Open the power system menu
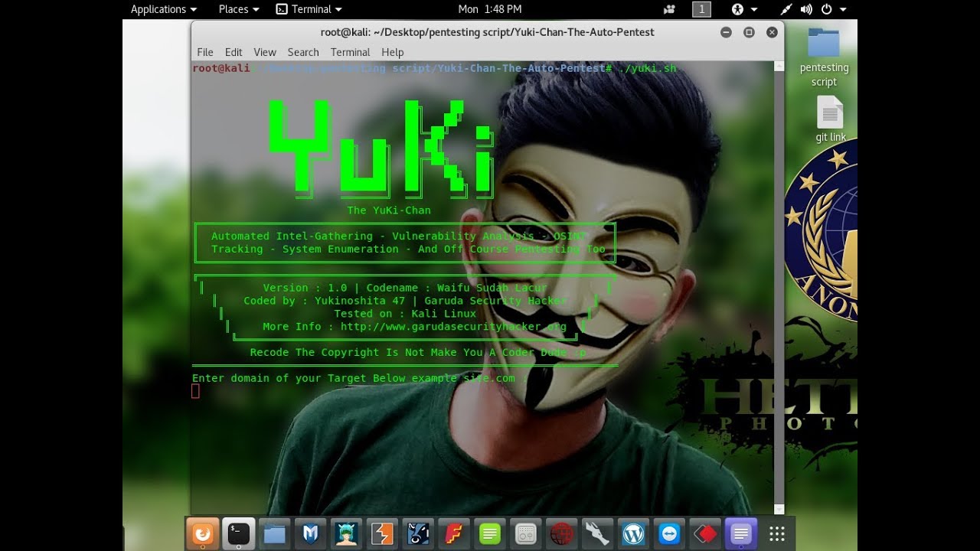 [833, 9]
